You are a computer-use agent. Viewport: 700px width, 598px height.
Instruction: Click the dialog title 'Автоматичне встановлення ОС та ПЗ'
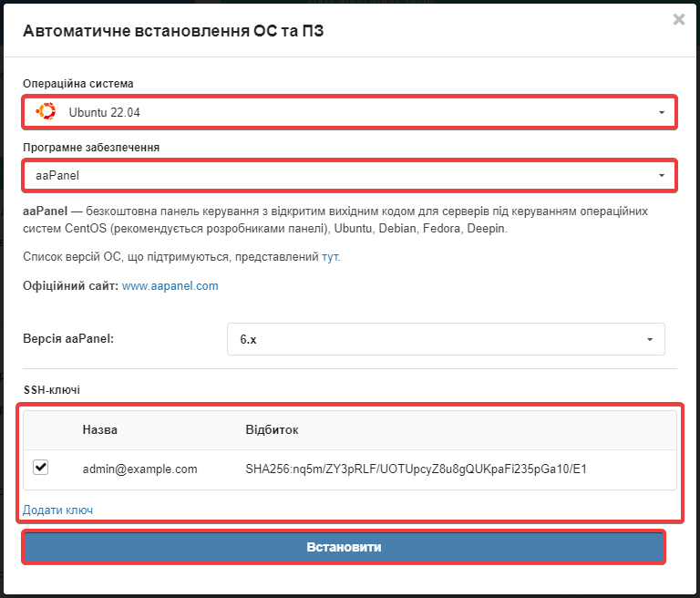pos(173,32)
